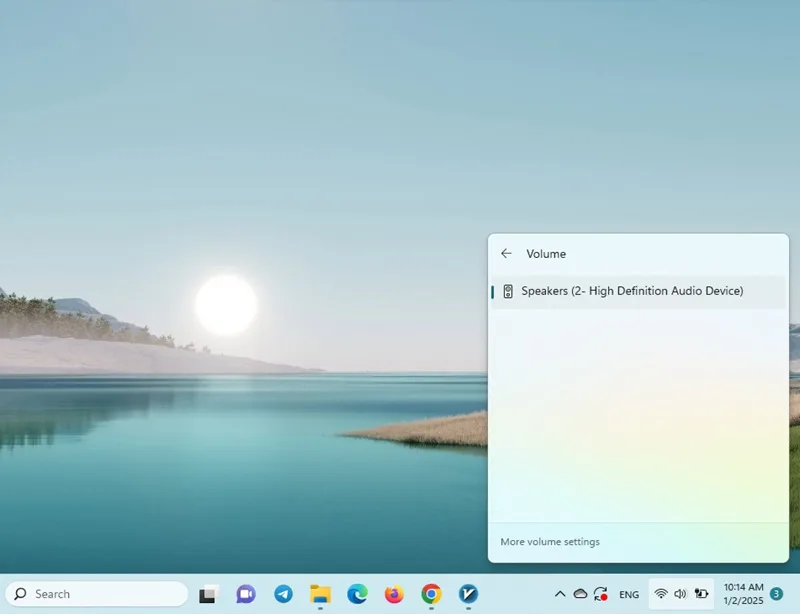Viewport: 800px width, 614px height.
Task: Launch Microsoft Edge
Action: point(357,594)
